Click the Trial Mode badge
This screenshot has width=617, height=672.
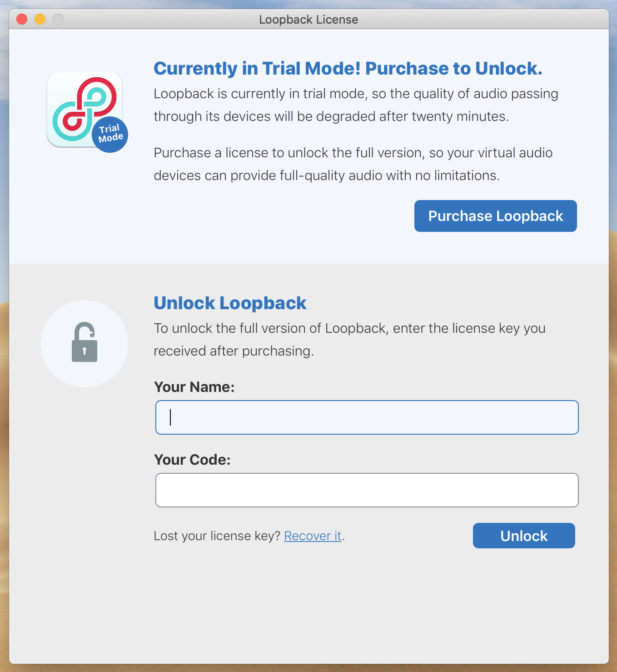click(x=110, y=134)
